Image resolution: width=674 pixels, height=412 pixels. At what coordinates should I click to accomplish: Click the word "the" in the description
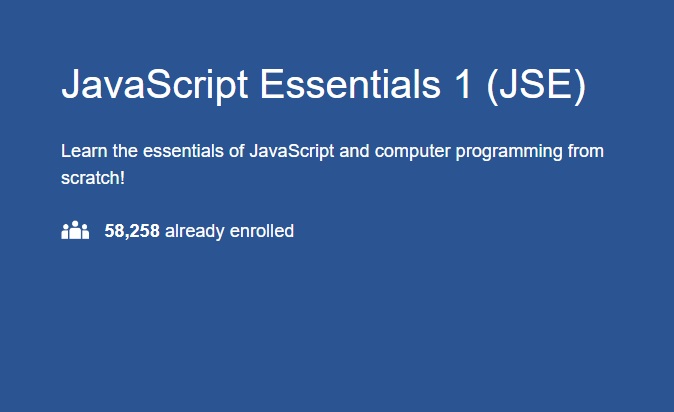tap(122, 152)
